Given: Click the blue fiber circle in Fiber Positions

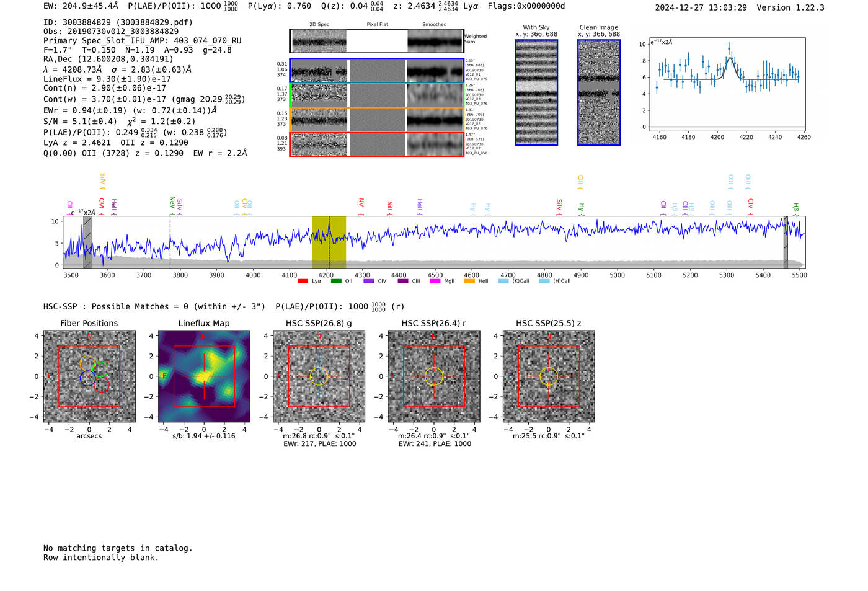Looking at the screenshot, I should pyautogui.click(x=88, y=377).
